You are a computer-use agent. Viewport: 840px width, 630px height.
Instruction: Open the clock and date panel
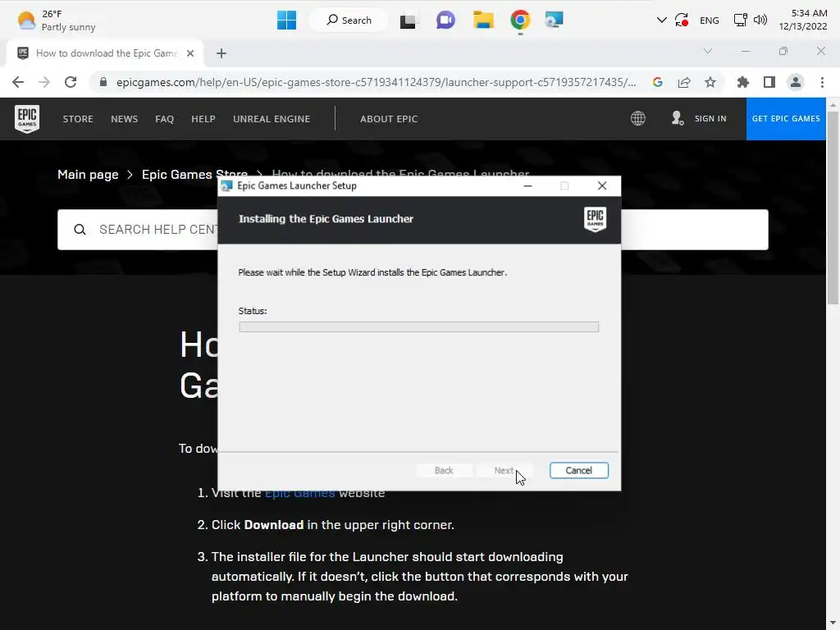click(803, 20)
